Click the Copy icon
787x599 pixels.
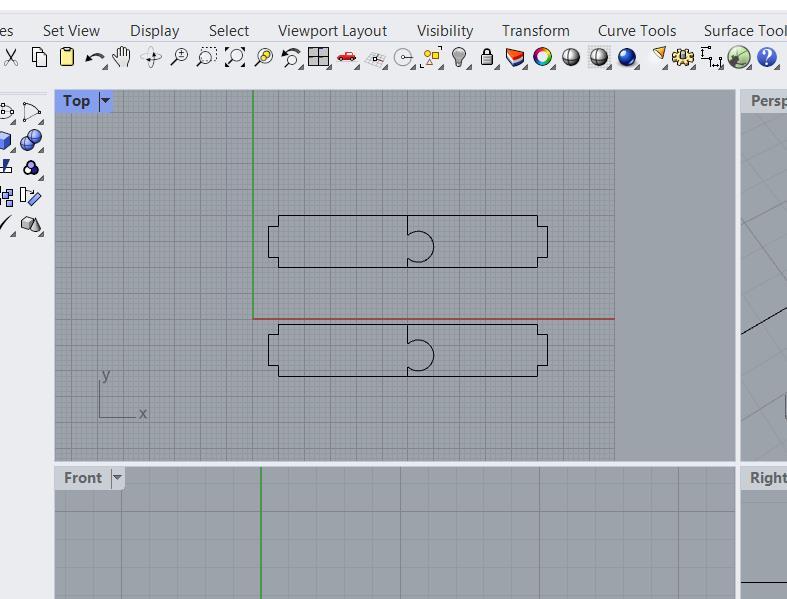click(39, 57)
